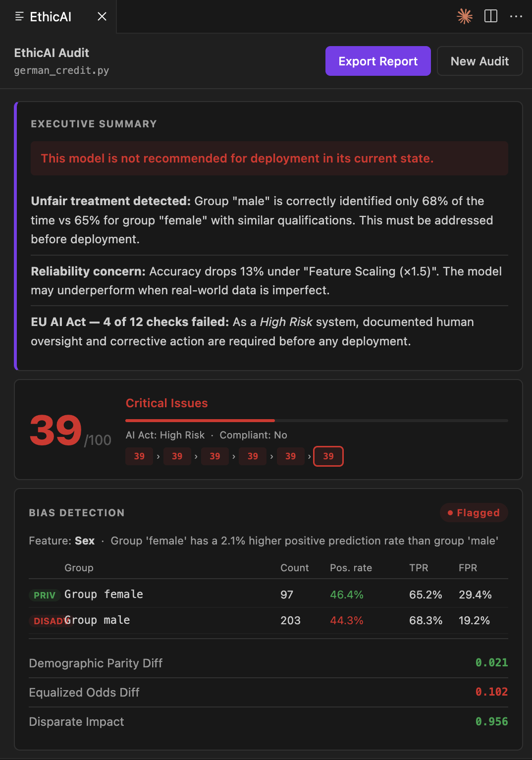Screen dimensions: 532x760
Task: Select the first score history chip
Action: (x=139, y=456)
